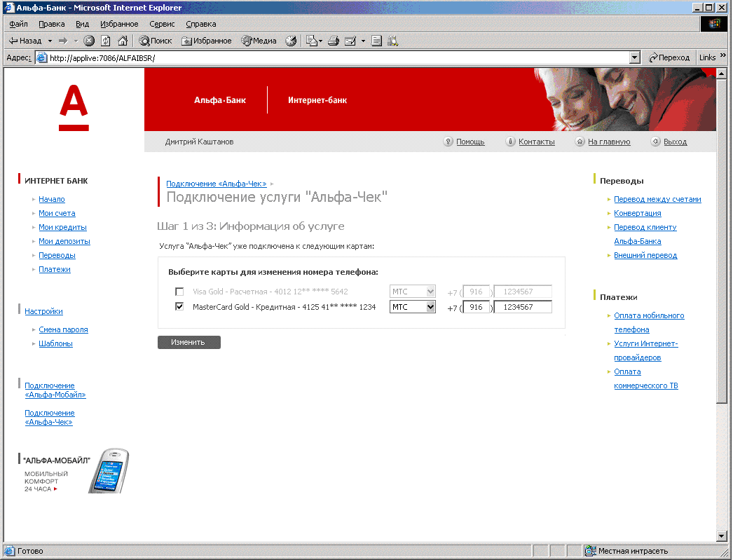Screen dimensions: 733x560
Task: Open the Настройки link
Action: [43, 311]
